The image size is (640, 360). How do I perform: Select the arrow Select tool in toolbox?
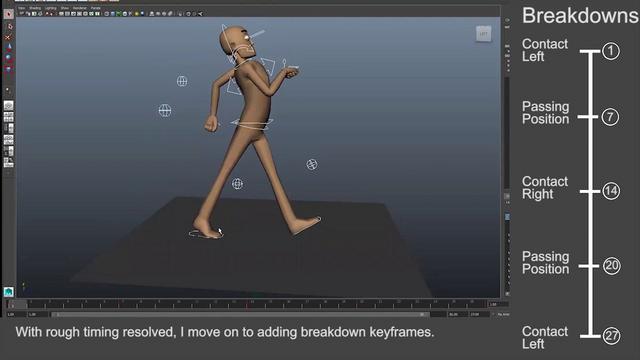click(x=9, y=14)
